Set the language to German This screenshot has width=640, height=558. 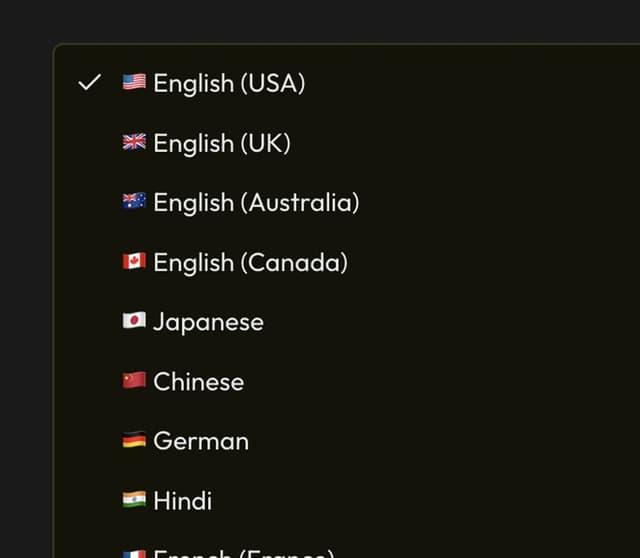[200, 441]
